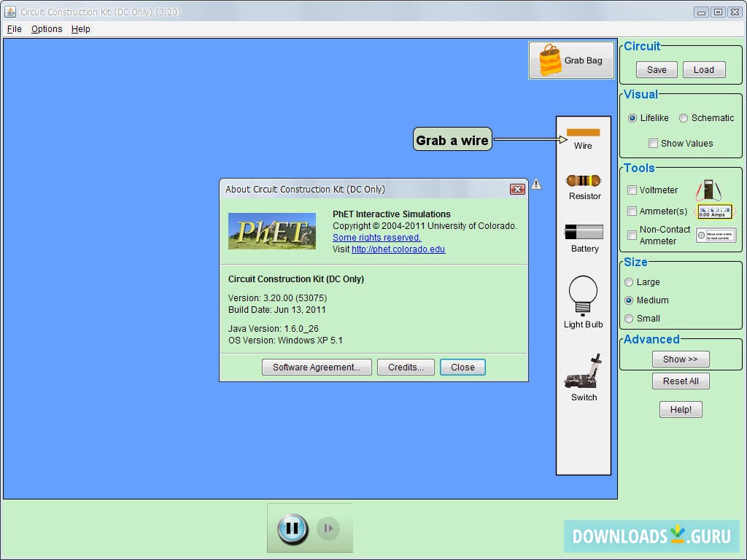Screen dimensions: 747x560
Task: Click the warning triangle icon beside dialog
Action: (x=536, y=184)
